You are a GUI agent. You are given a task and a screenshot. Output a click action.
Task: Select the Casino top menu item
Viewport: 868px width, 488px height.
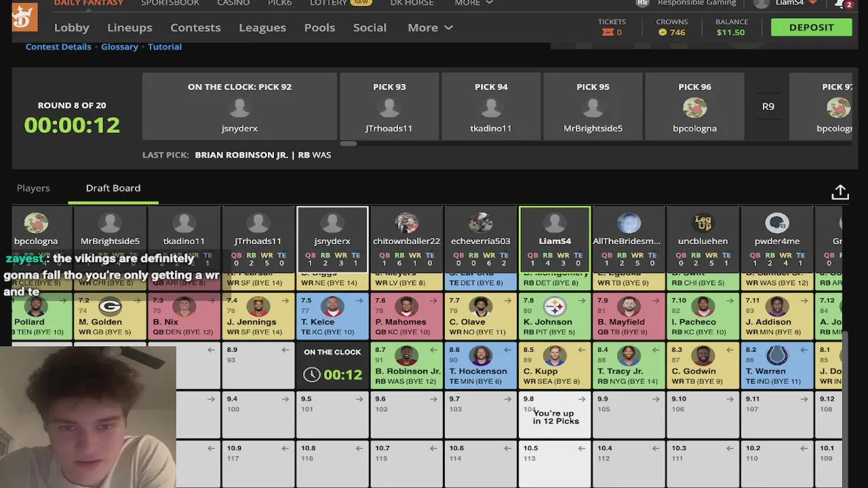pos(233,3)
